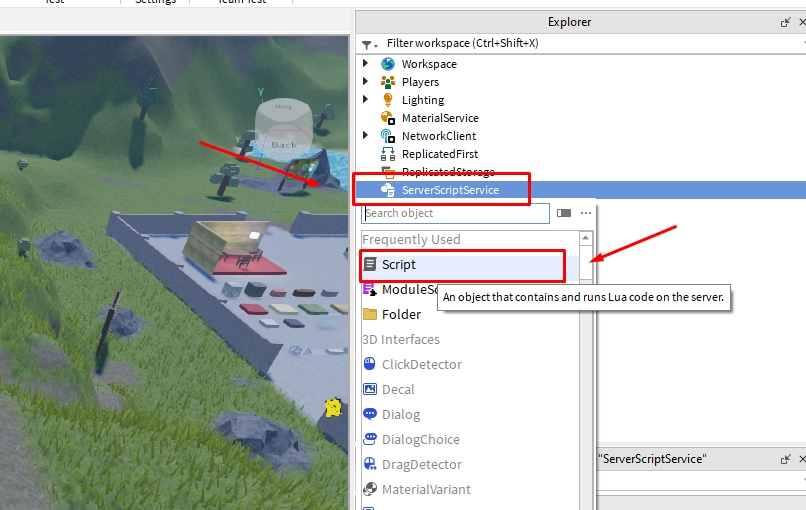Click the Top face of view cube
Screen dimensions: 806x510
click(283, 107)
